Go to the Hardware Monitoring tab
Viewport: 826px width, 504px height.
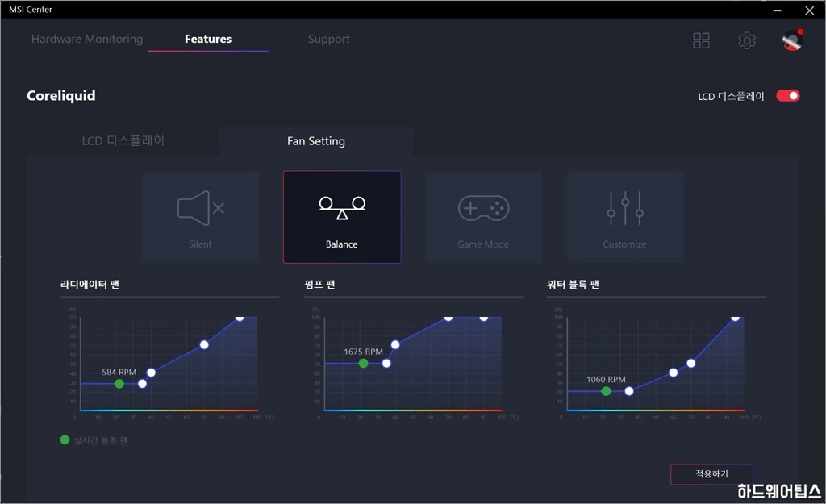(x=87, y=39)
